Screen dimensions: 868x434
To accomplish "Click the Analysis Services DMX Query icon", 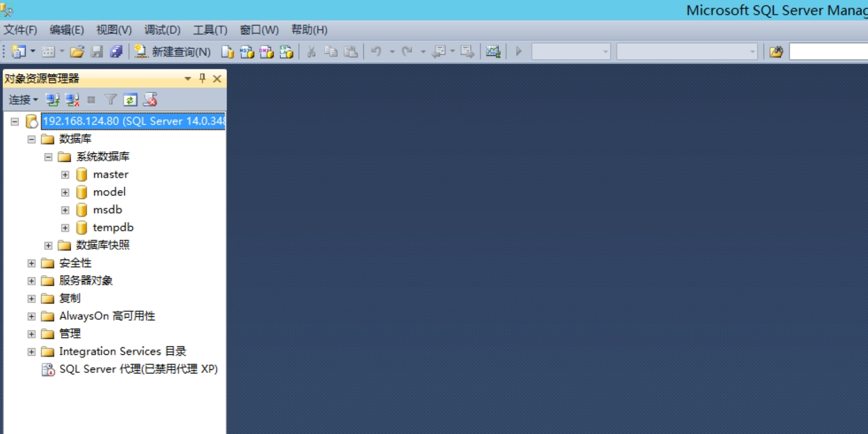I will [266, 51].
